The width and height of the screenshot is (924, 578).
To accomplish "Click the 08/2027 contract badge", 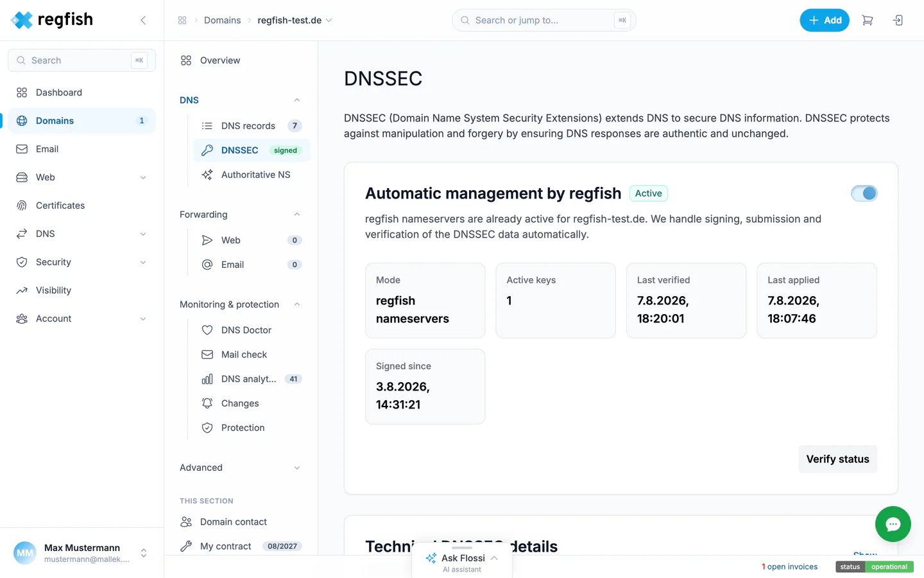I will (282, 546).
